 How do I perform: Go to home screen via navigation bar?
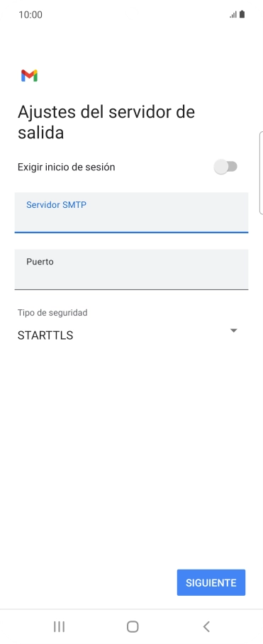point(133,626)
